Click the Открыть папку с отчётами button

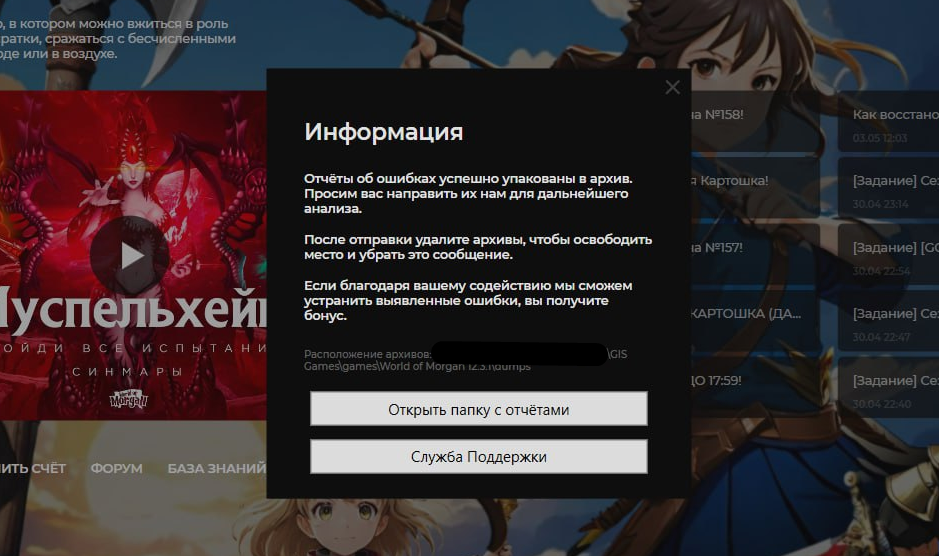pos(478,409)
